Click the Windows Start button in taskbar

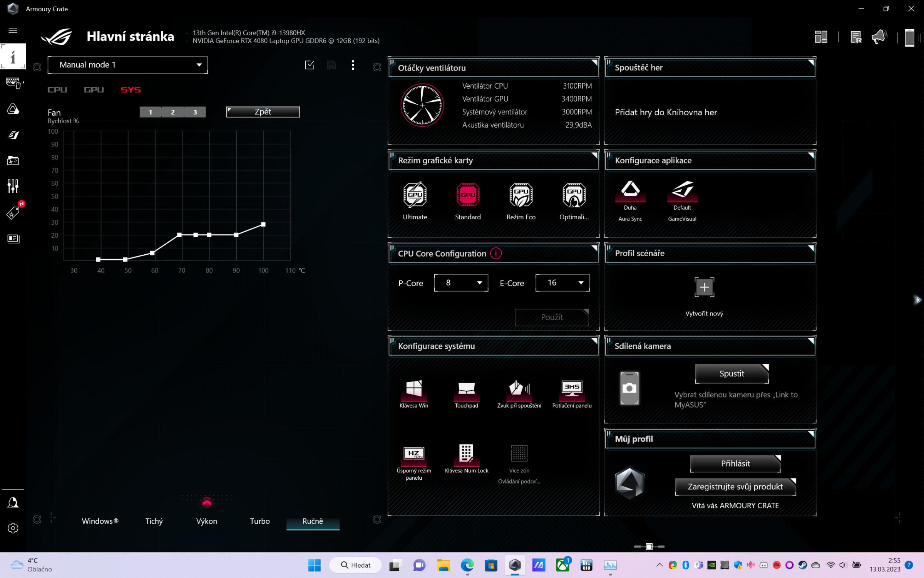(314, 565)
